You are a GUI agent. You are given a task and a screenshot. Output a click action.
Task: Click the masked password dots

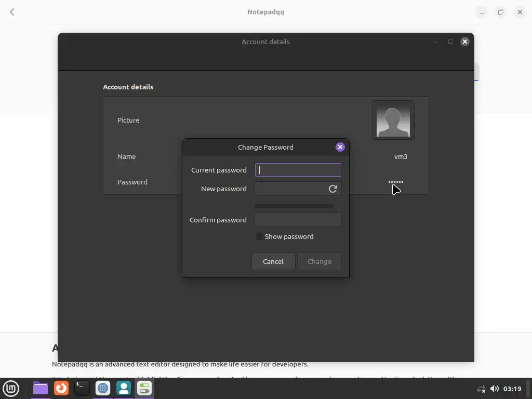[x=395, y=182]
